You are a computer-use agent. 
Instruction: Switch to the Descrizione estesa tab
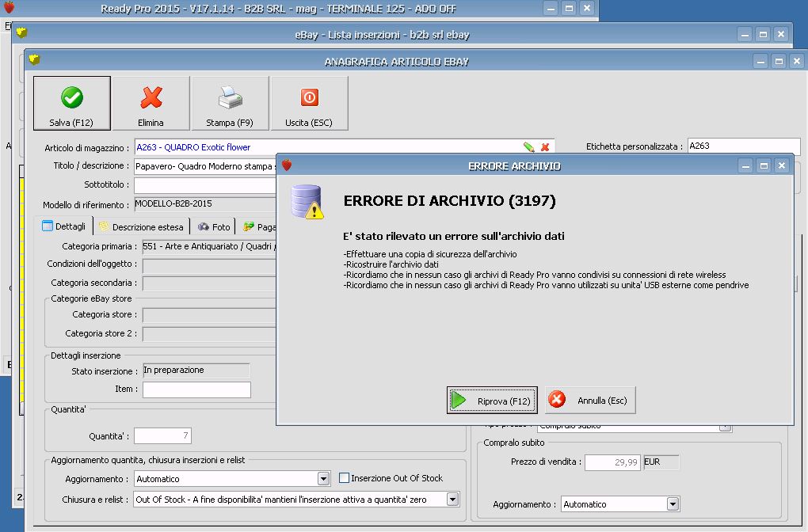[x=141, y=226]
